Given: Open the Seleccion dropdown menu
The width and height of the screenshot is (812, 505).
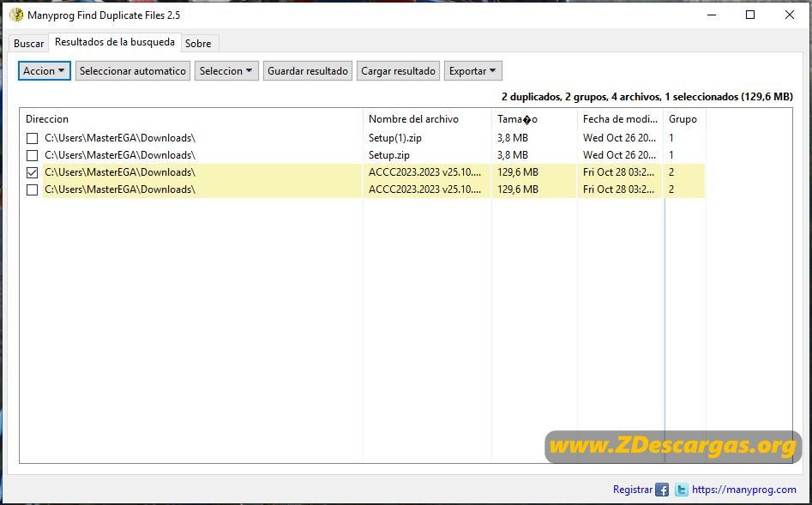Looking at the screenshot, I should (x=226, y=71).
